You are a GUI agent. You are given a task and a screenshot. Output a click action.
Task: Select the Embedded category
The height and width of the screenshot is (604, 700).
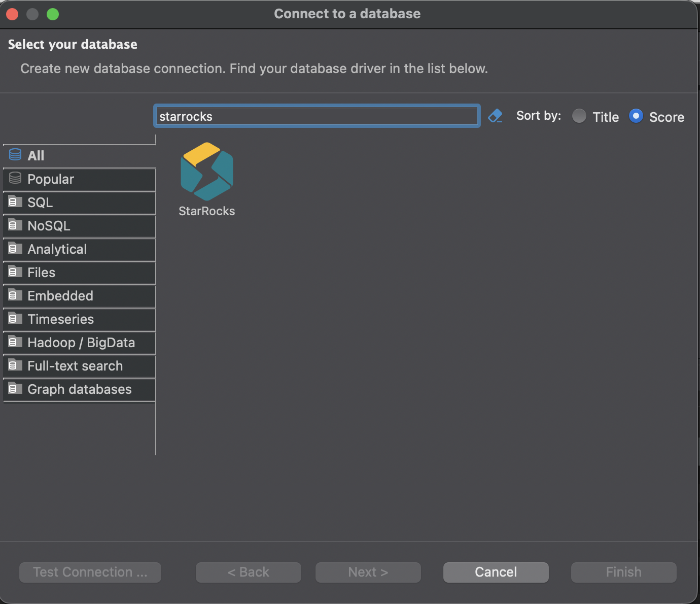coord(80,296)
